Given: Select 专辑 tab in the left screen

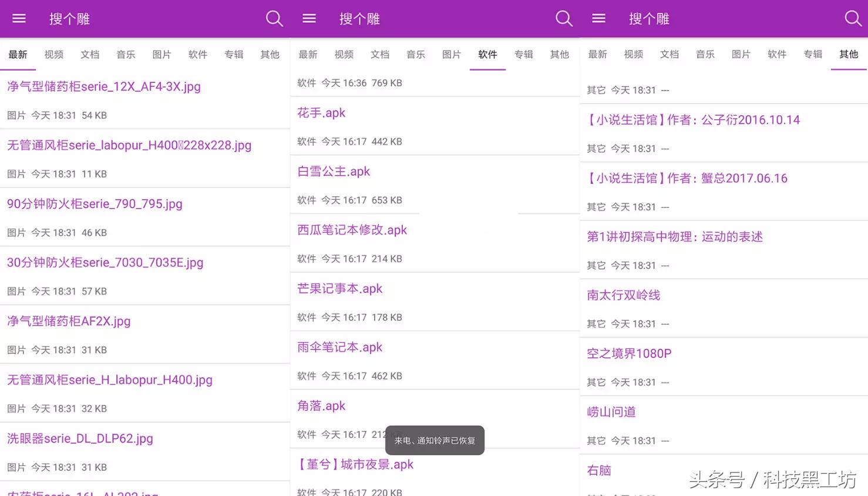Looking at the screenshot, I should pos(234,55).
